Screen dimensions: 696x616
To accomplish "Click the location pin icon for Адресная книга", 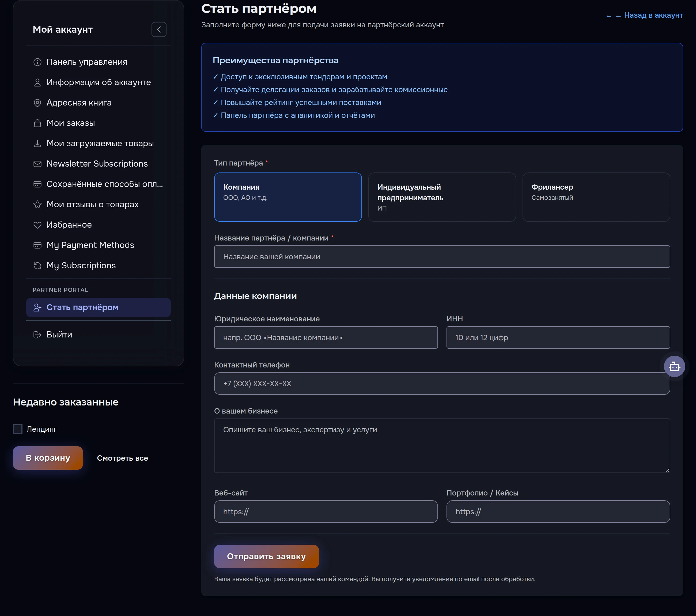I will click(37, 103).
